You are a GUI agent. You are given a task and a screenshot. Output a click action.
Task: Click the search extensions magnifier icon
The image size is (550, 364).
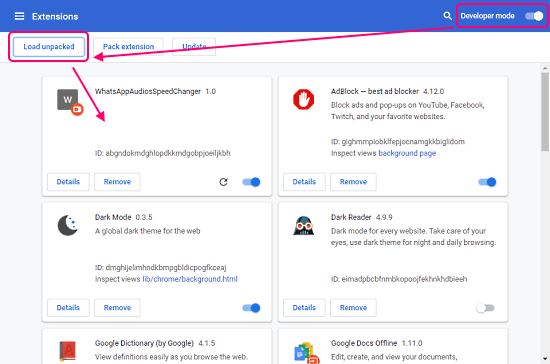(x=447, y=16)
